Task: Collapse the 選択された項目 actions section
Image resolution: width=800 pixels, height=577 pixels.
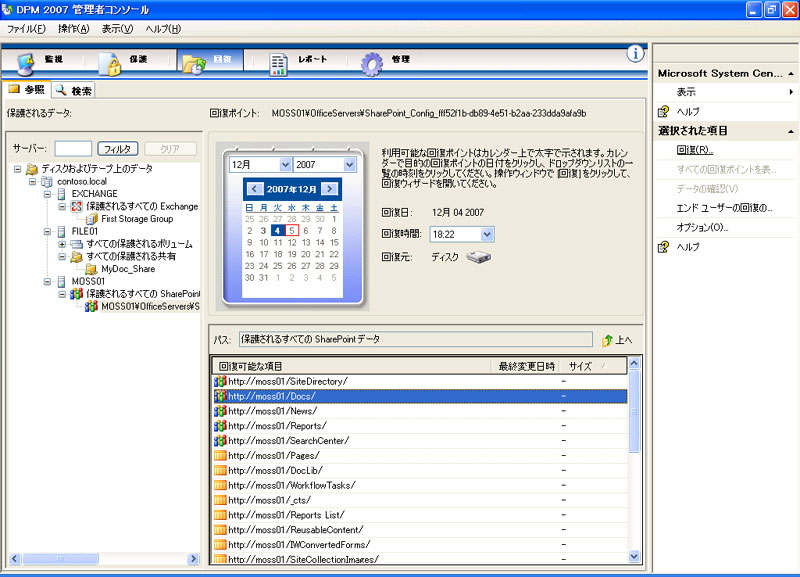Action: 791,132
